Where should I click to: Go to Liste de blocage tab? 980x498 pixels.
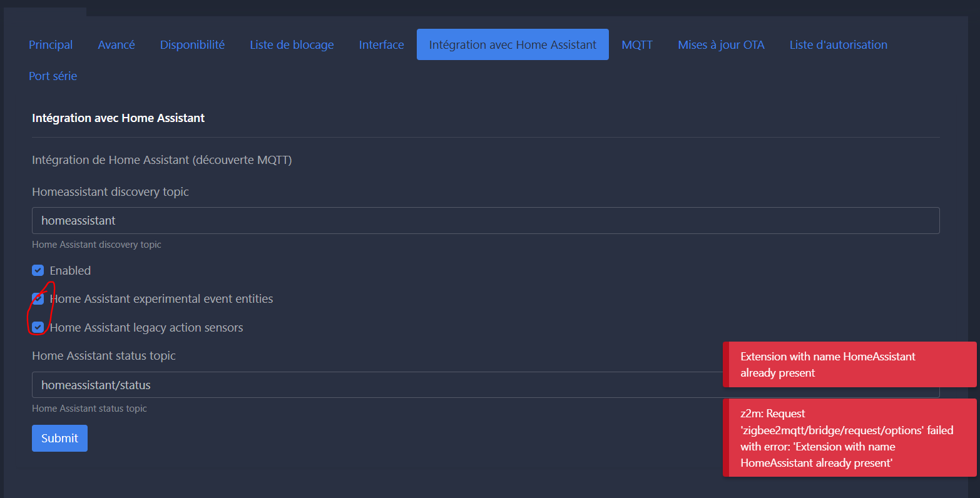pyautogui.click(x=292, y=44)
